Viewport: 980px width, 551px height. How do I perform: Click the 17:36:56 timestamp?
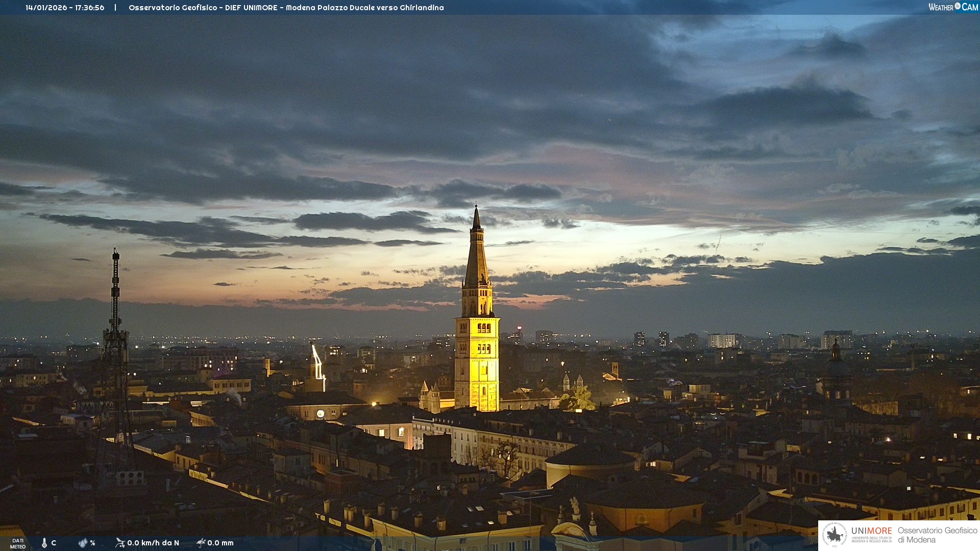pyautogui.click(x=90, y=8)
